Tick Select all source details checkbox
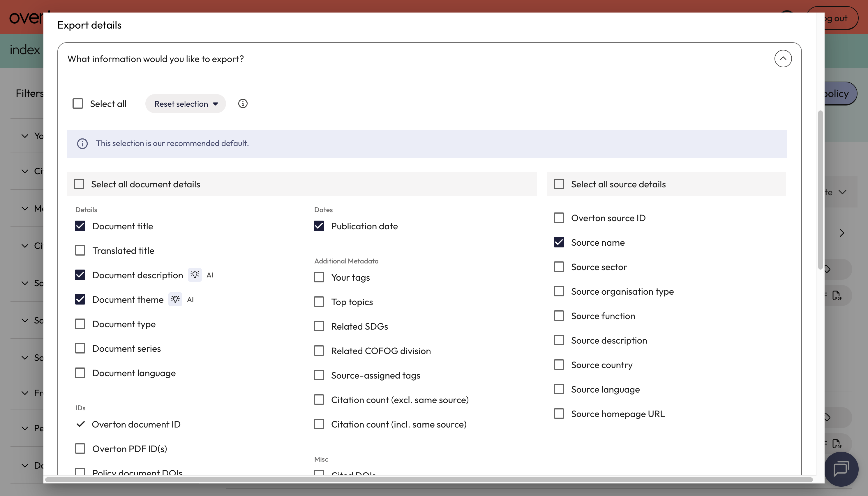868x496 pixels. pos(559,184)
